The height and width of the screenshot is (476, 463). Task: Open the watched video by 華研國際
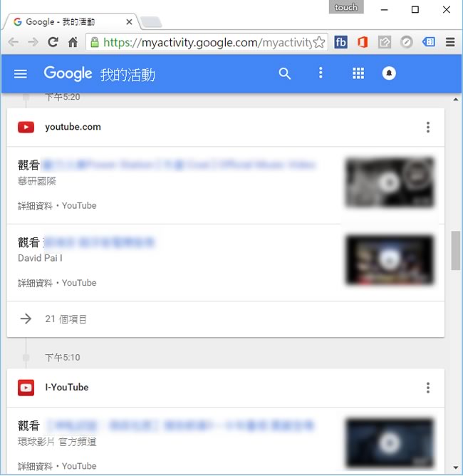[179, 165]
